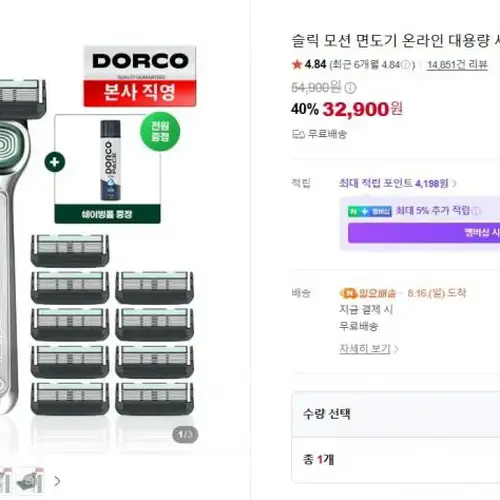The image size is (500, 500).
Task: Click the red star rating icon
Action: 297,64
